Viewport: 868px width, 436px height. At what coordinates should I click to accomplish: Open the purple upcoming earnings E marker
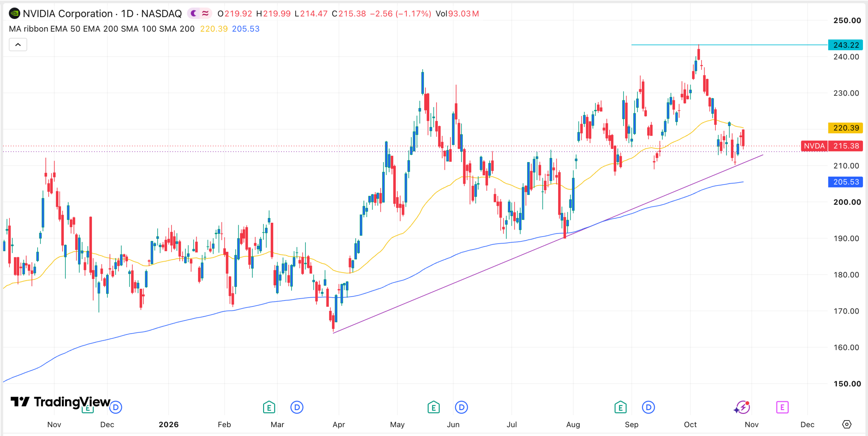(x=782, y=407)
